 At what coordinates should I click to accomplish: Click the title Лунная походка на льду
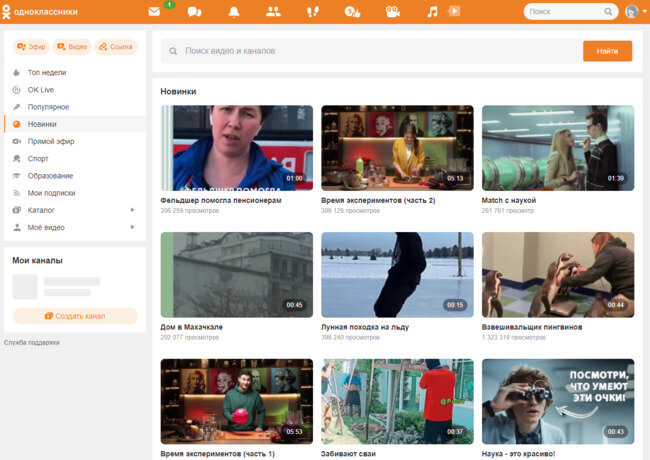click(x=365, y=327)
